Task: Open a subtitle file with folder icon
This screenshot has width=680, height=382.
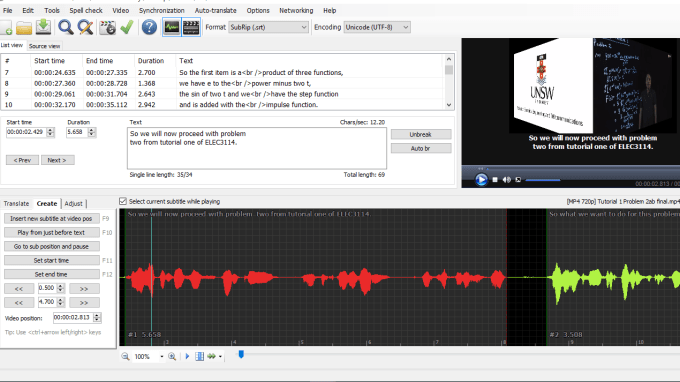Action: coord(24,27)
